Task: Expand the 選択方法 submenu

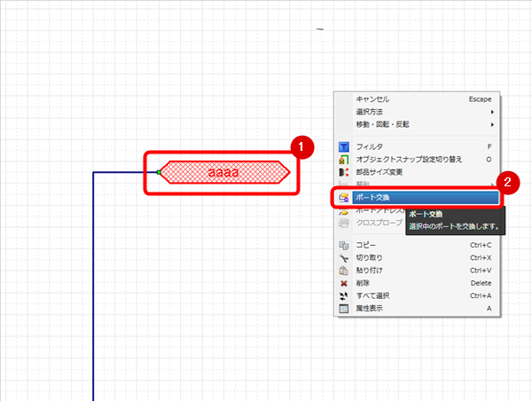Action: (418, 112)
